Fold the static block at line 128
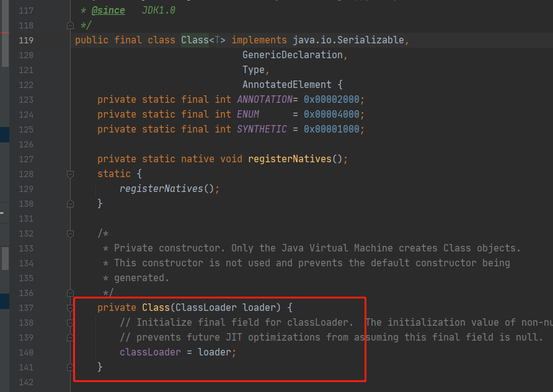Screen dimensions: 553x392 [70, 174]
